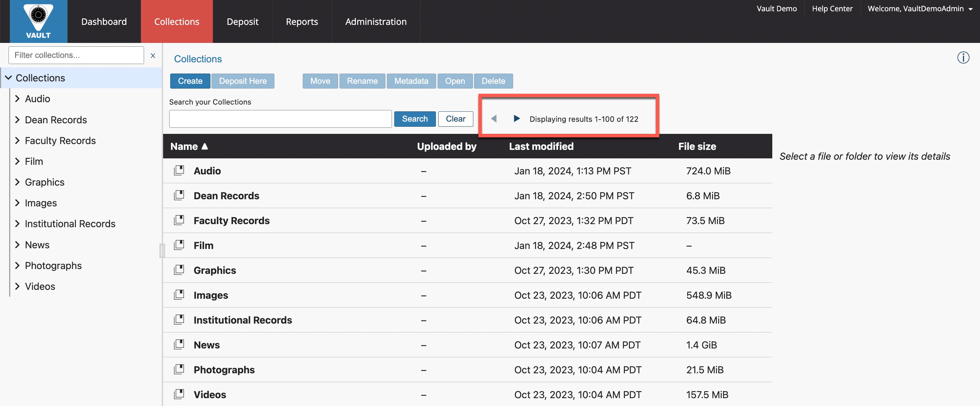Focus the Search your Collections field
This screenshot has width=980, height=406.
[280, 119]
